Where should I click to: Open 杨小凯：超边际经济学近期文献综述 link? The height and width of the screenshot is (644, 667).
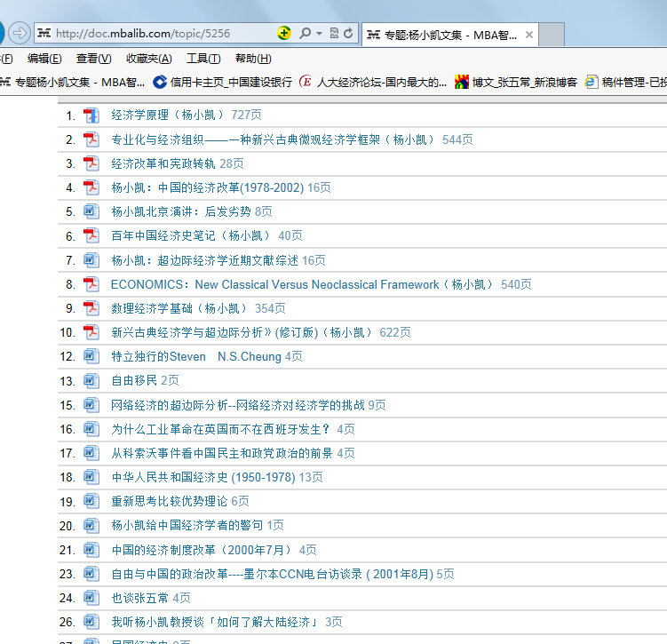pos(204,260)
